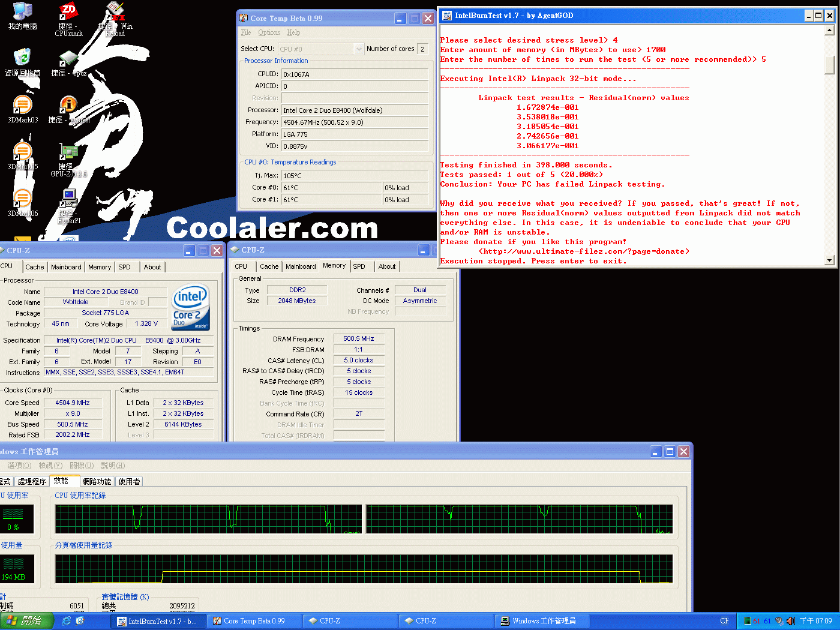Activate the Windows 工作管理員 taskbar button
The width and height of the screenshot is (840, 630).
pyautogui.click(x=542, y=621)
